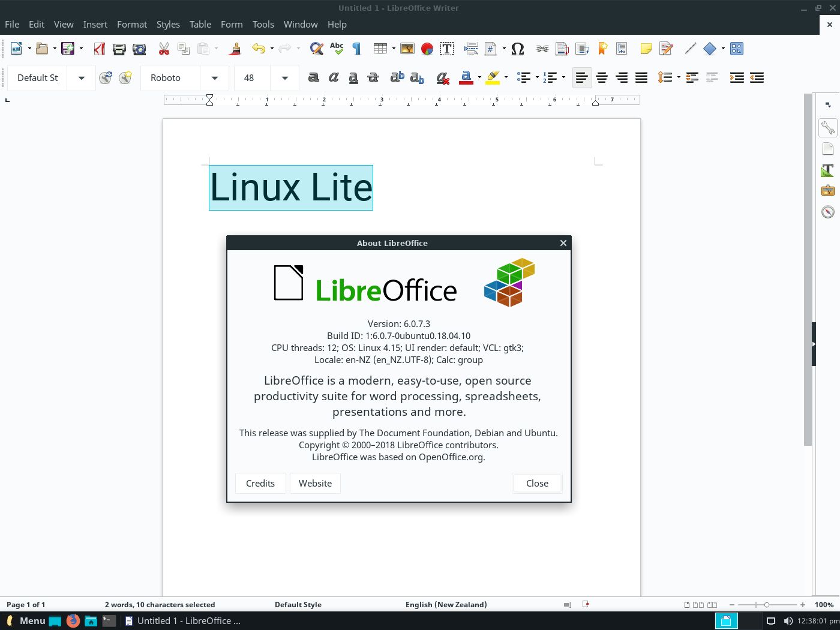Toggle Italic formatting
The width and height of the screenshot is (840, 630).
pos(334,77)
